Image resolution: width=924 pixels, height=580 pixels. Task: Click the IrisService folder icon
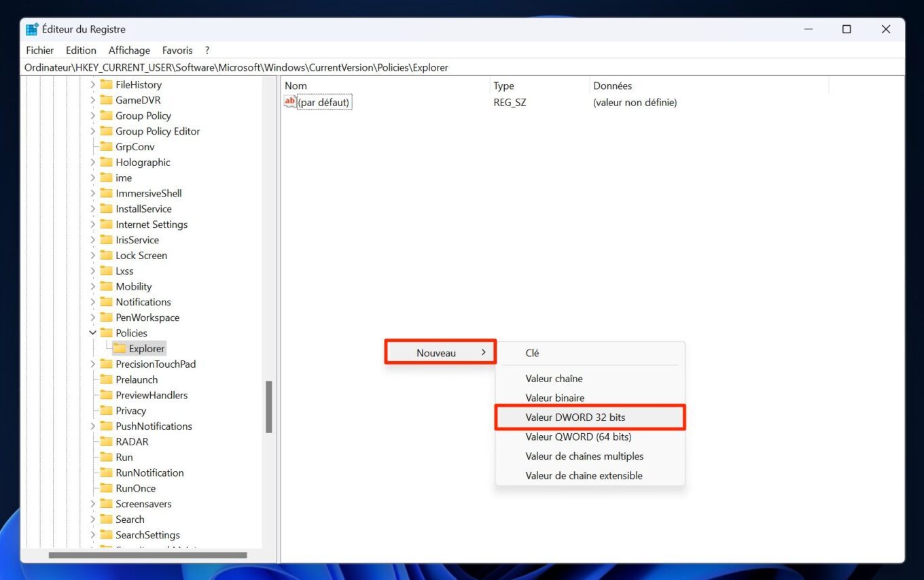(106, 240)
